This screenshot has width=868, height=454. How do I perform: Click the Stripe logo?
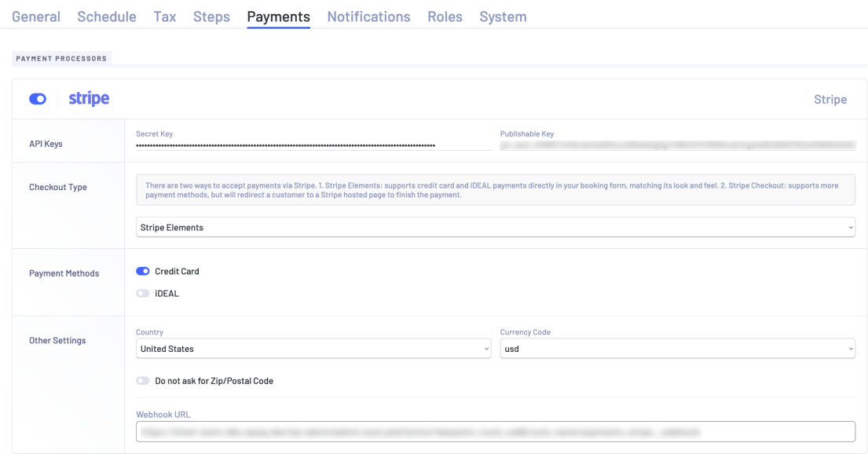[x=89, y=98]
